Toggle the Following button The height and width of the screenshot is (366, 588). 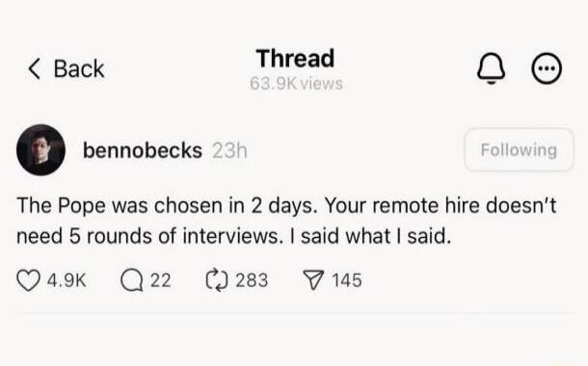[519, 150]
